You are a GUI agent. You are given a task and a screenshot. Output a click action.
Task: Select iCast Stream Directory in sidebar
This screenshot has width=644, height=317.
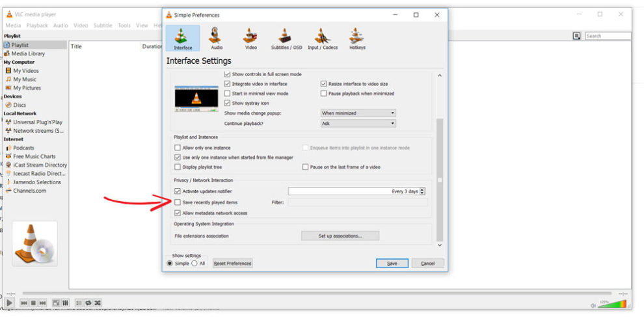35,165
